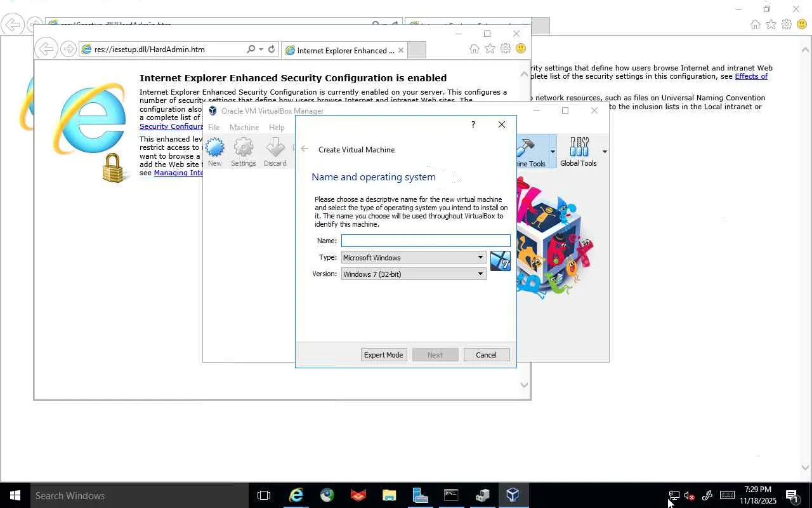Open Command Prompt from the taskbar
The height and width of the screenshot is (508, 812).
tap(451, 495)
